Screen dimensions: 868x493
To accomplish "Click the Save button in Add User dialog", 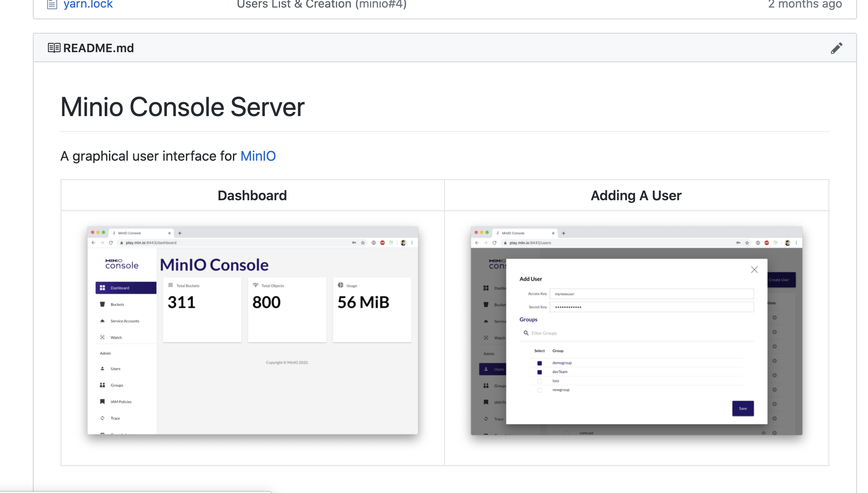I will 743,408.
